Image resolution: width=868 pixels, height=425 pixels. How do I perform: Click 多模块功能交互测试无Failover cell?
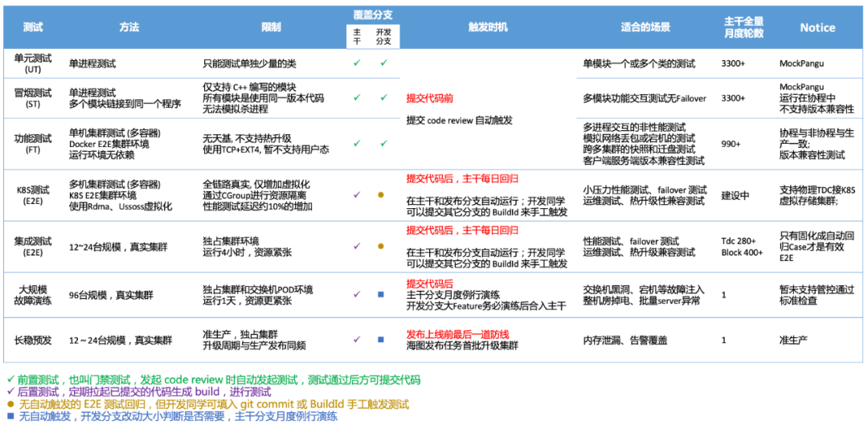pyautogui.click(x=645, y=98)
